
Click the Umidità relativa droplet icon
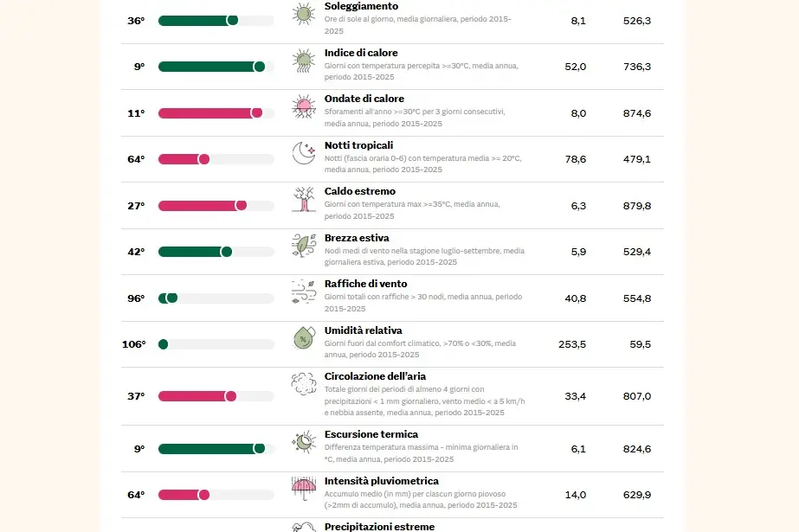click(303, 338)
